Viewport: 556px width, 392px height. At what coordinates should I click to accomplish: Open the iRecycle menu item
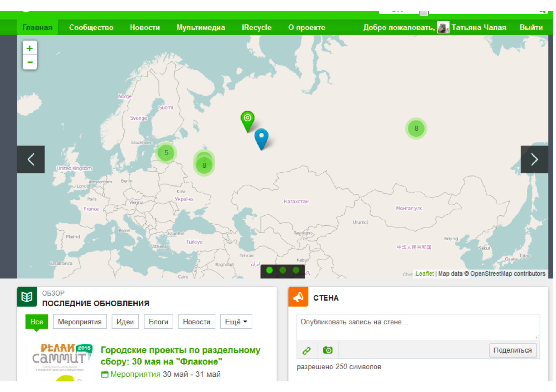256,28
